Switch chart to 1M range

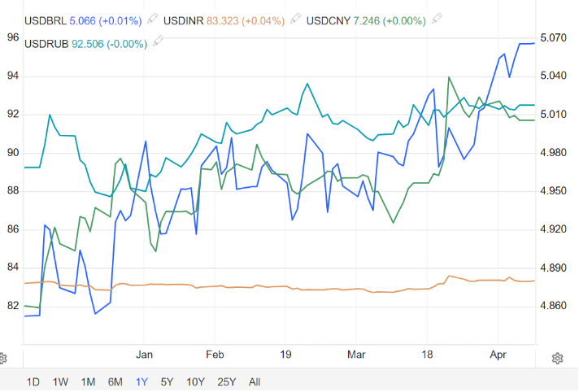[x=88, y=381]
